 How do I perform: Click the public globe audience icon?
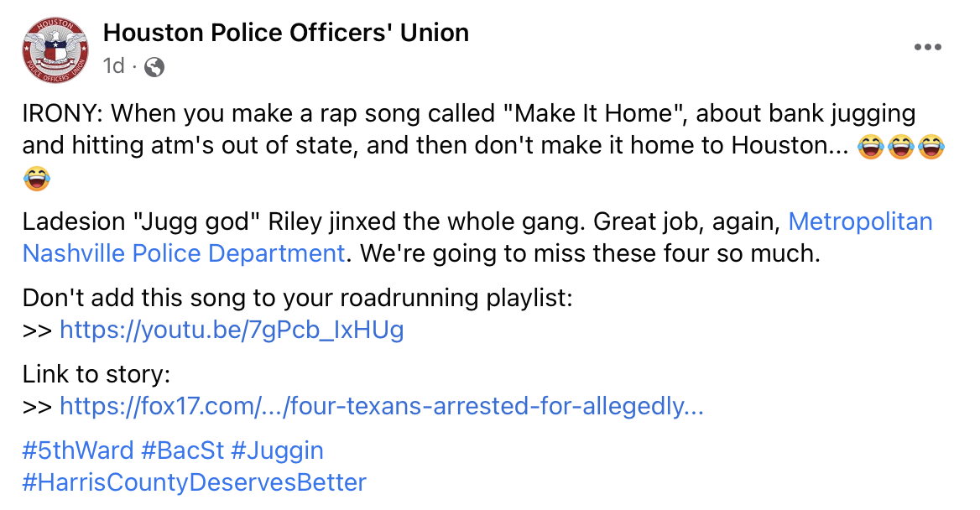pyautogui.click(x=154, y=66)
